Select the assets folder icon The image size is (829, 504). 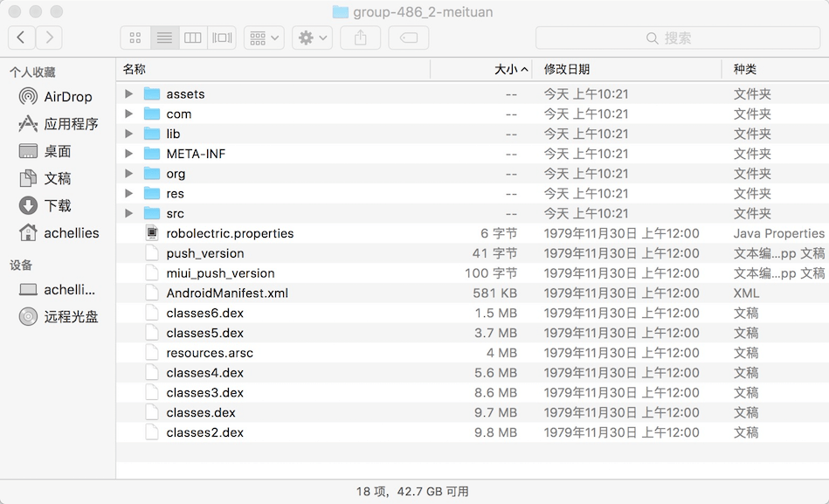[x=152, y=94]
